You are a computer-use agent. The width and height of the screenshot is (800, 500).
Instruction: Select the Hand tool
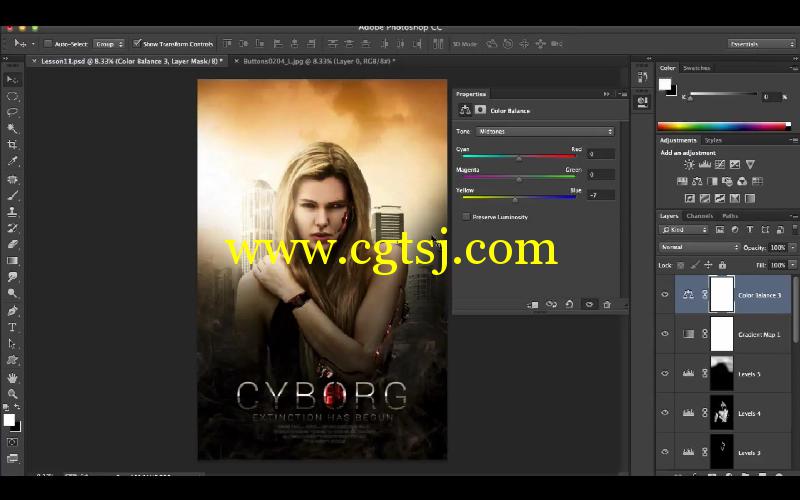coord(12,378)
